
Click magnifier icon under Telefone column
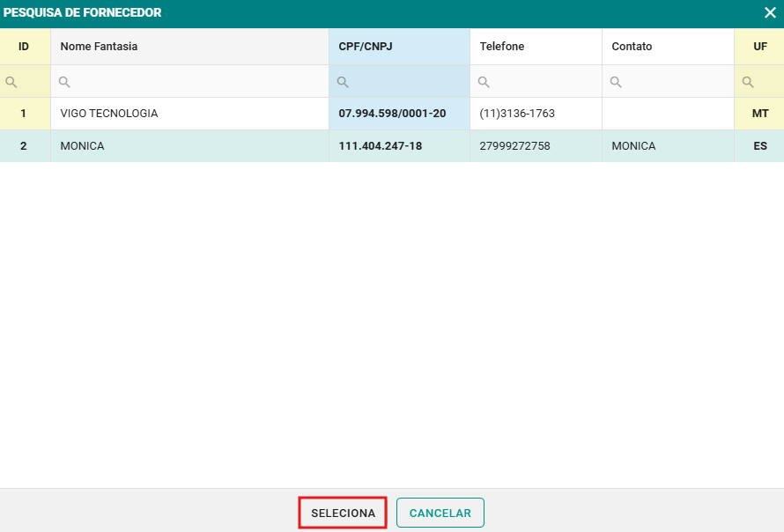484,82
